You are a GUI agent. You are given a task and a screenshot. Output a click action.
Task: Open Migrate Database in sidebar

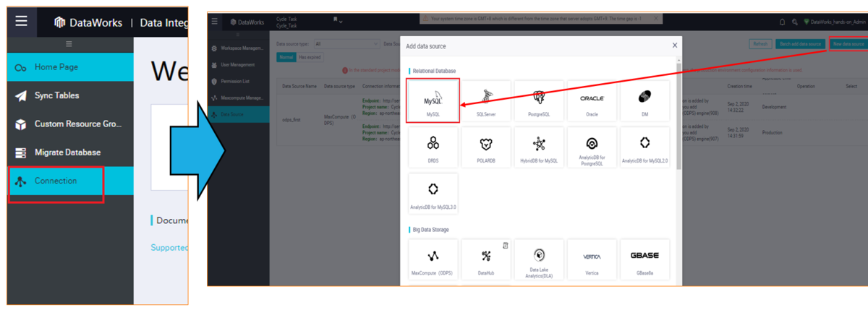(x=70, y=152)
